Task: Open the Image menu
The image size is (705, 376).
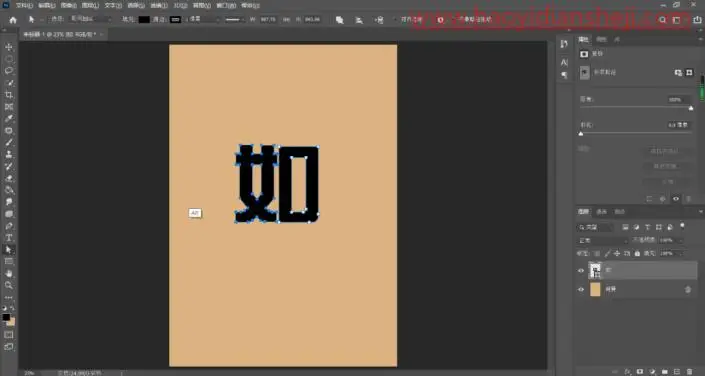Action: tap(68, 6)
